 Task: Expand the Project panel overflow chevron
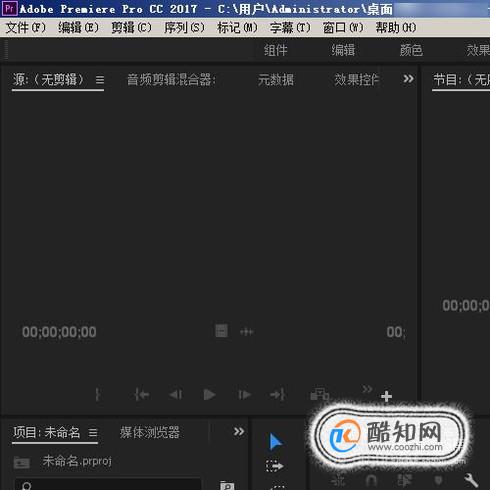(239, 431)
